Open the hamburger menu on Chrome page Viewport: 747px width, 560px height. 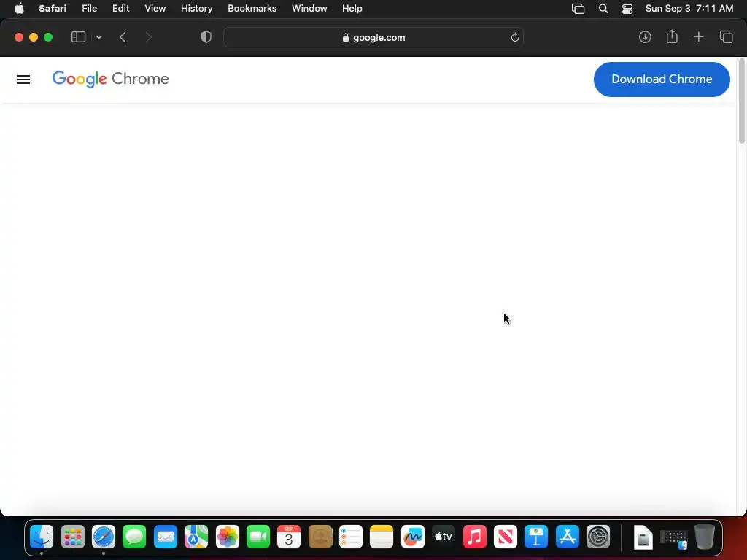point(23,79)
